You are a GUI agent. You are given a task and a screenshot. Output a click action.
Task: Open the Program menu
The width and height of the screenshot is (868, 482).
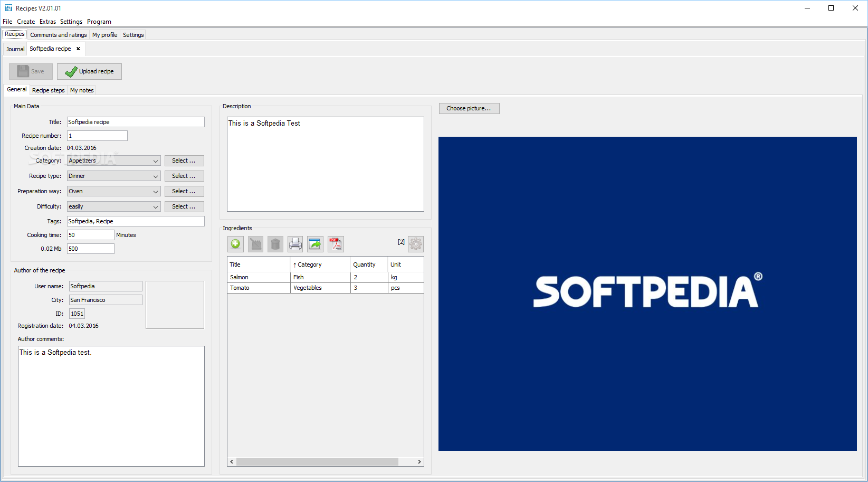99,22
